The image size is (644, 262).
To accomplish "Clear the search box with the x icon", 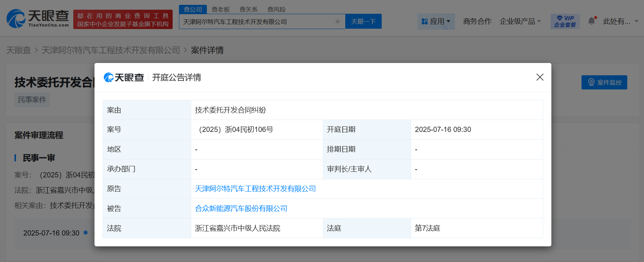I will pos(337,22).
